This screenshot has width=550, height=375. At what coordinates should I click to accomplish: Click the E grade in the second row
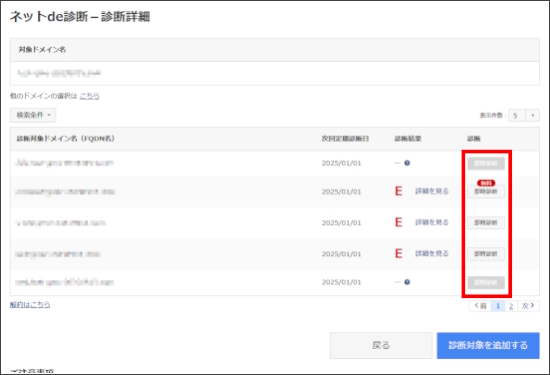click(x=398, y=191)
